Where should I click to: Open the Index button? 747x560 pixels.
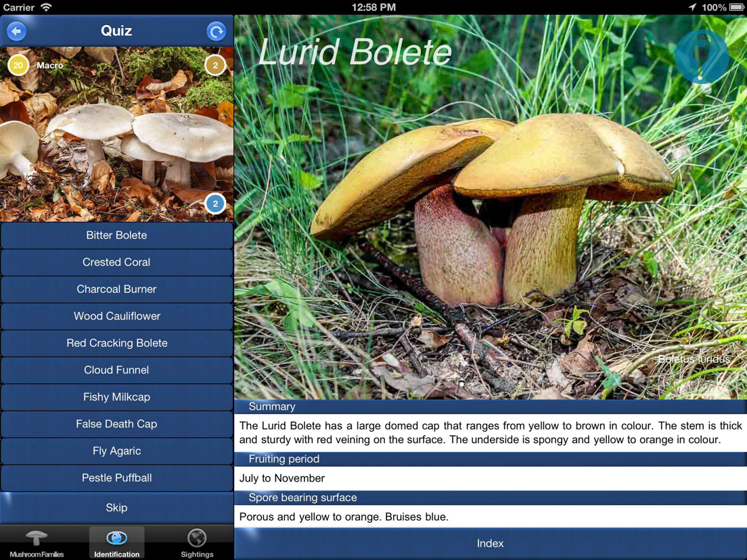pos(490,543)
